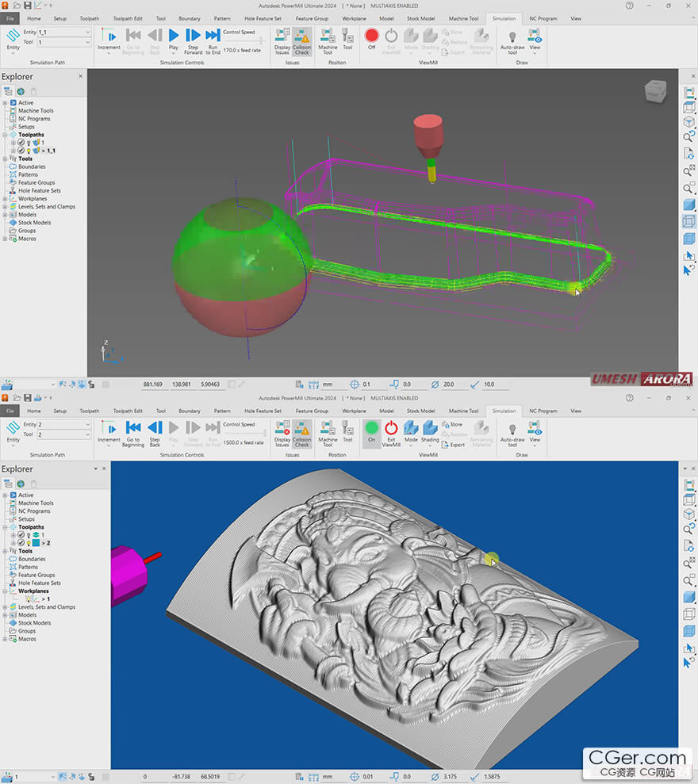698x784 pixels.
Task: Click the Machine Tool position icon, upper window
Action: point(328,41)
